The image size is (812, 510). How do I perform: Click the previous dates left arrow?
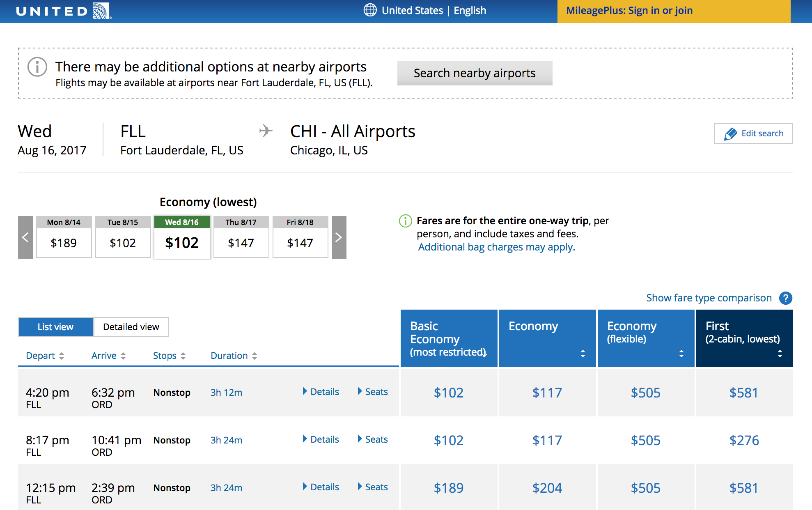coord(25,237)
